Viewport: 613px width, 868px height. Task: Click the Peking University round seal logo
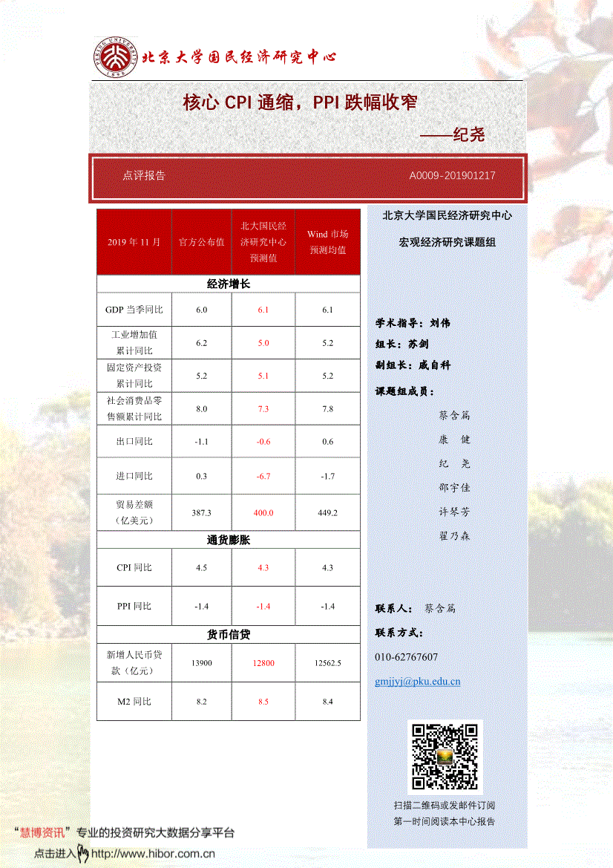[x=115, y=57]
